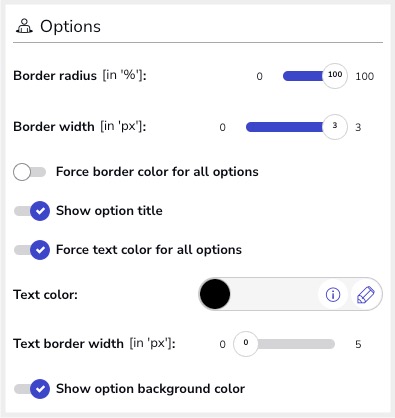
Task: Click the Border radius slider blue track
Action: [x=303, y=76]
